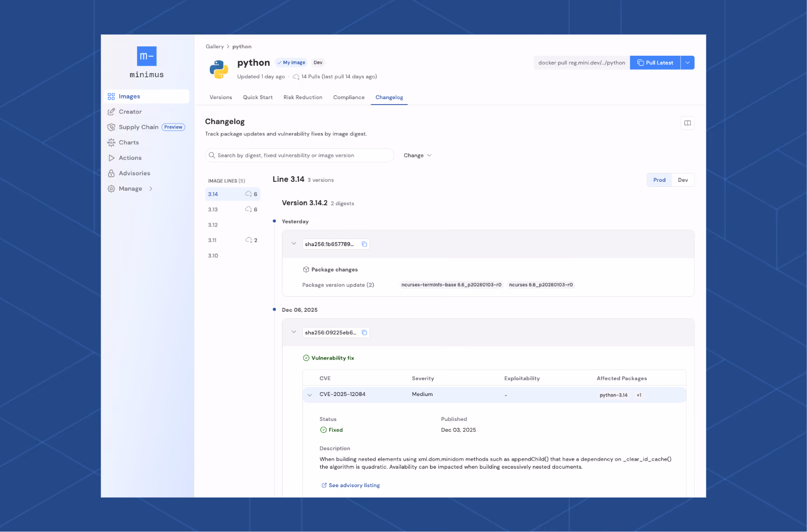Click the minimus logo icon

[146, 56]
